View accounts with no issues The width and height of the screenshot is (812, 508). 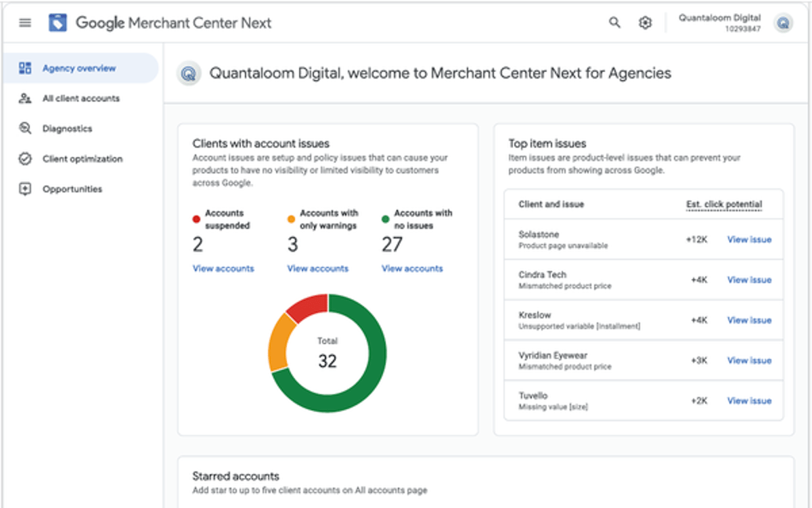coord(411,268)
